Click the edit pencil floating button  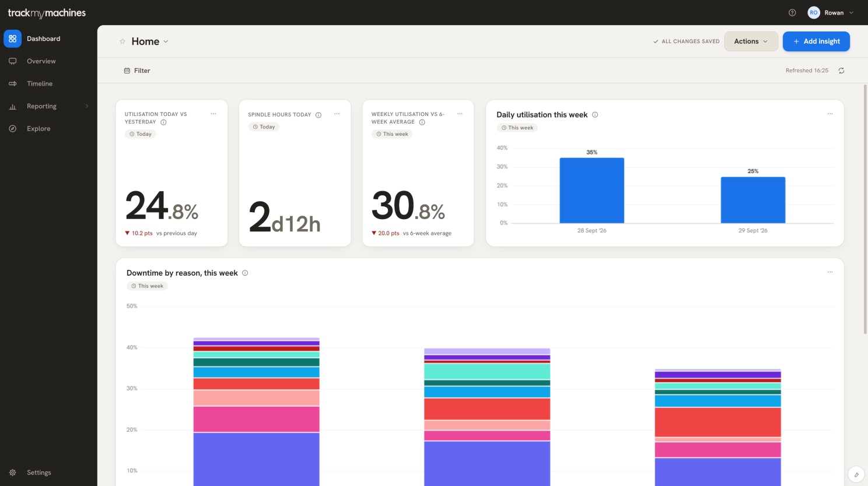[856, 474]
